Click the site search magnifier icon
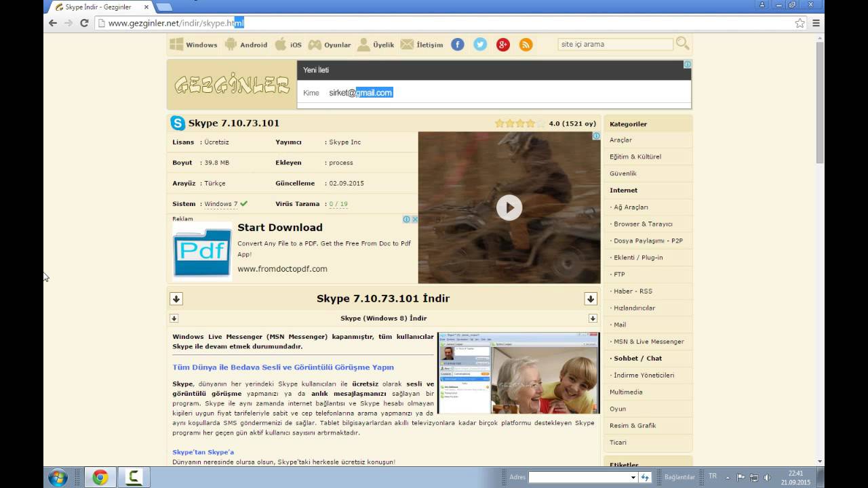This screenshot has width=868, height=488. 682,43
